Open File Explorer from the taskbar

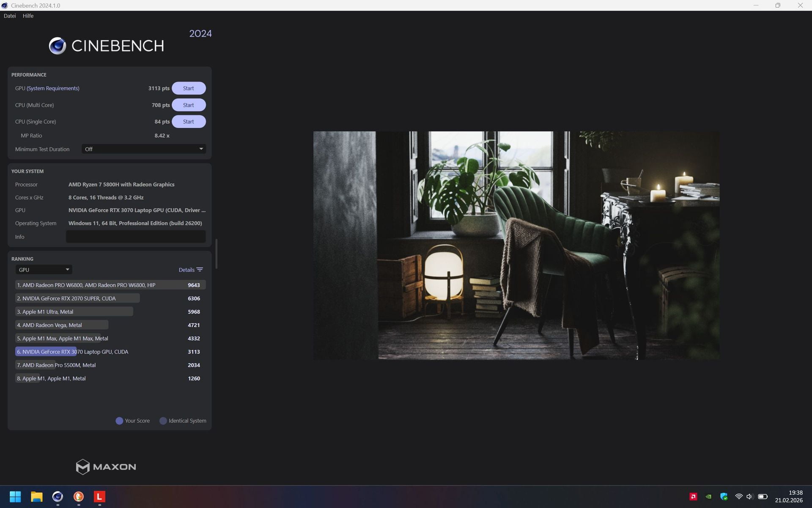point(37,497)
